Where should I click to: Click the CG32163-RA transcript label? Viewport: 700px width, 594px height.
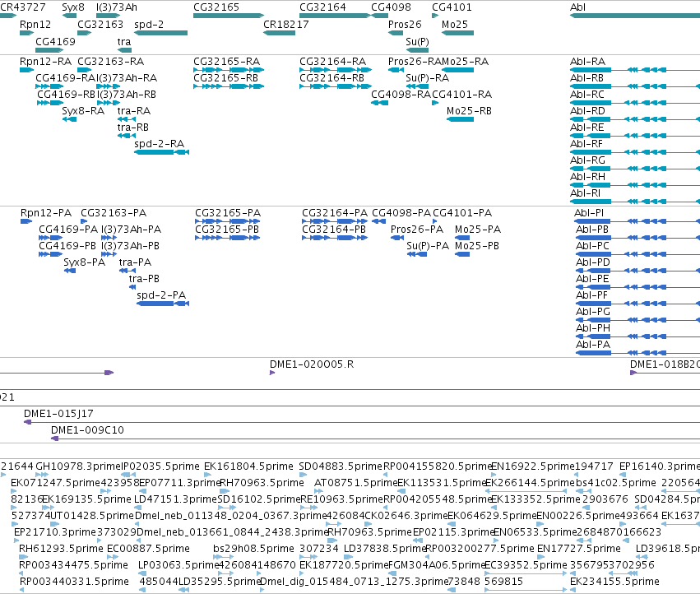pos(110,62)
